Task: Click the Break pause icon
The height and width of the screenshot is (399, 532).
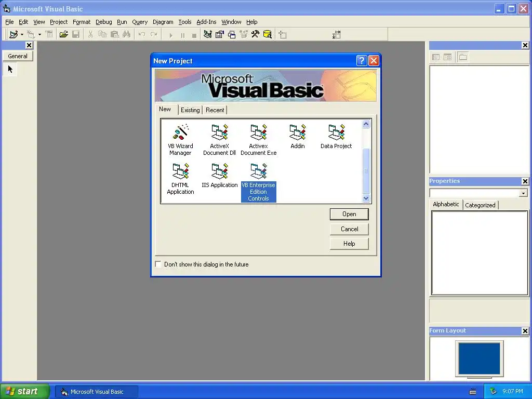Action: (x=182, y=35)
